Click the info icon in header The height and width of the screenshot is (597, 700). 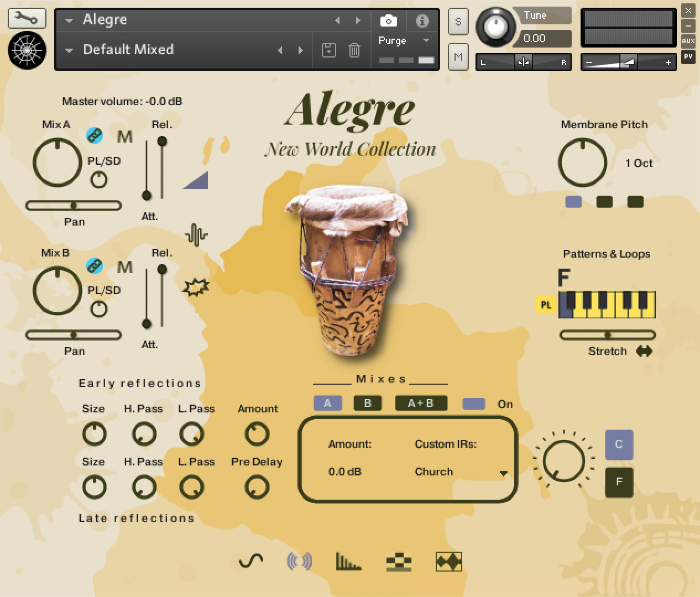pos(422,21)
